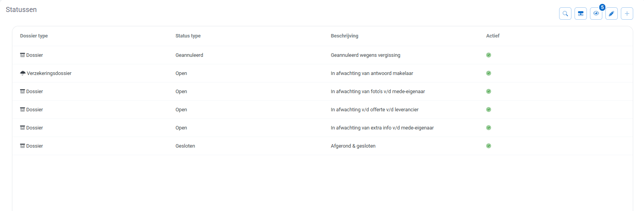The image size is (644, 211).
Task: Sort by Beschrijving column header
Action: (345, 36)
